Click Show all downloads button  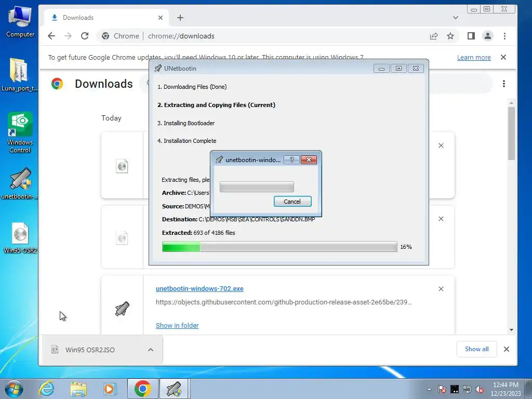click(477, 349)
